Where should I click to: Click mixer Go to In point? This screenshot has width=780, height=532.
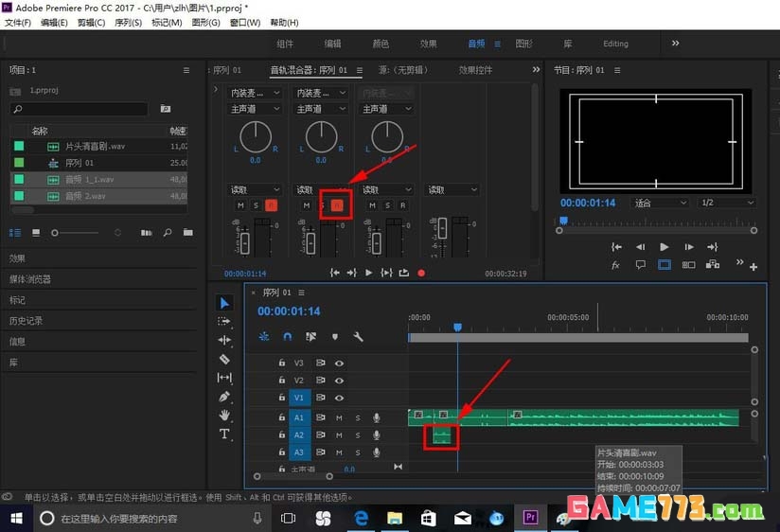335,273
